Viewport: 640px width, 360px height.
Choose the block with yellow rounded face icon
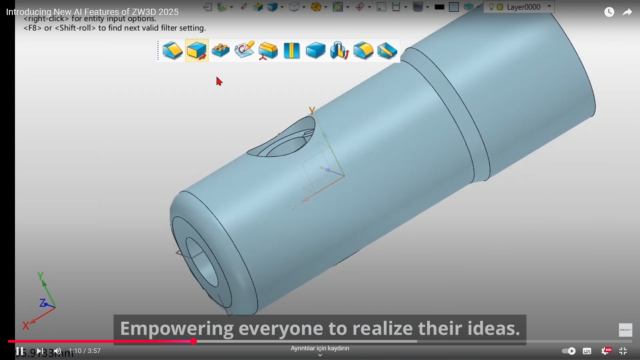click(x=363, y=51)
